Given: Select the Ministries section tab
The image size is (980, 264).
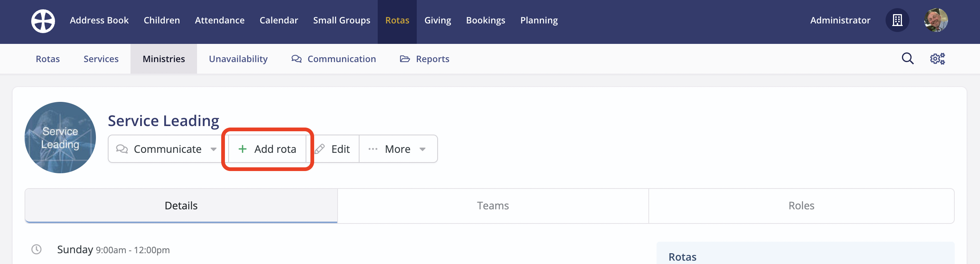Looking at the screenshot, I should (x=164, y=59).
